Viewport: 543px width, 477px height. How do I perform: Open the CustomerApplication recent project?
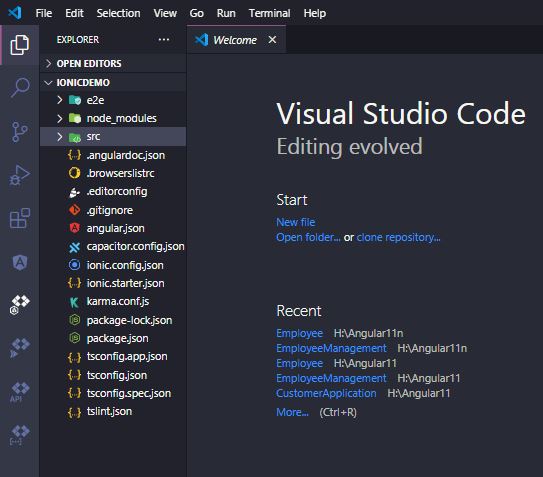[326, 393]
